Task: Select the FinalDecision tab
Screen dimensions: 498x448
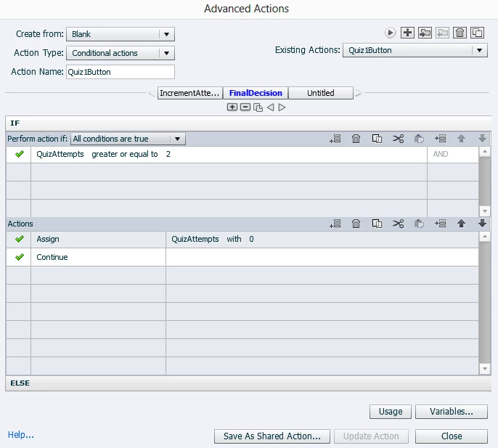Action: tap(256, 93)
